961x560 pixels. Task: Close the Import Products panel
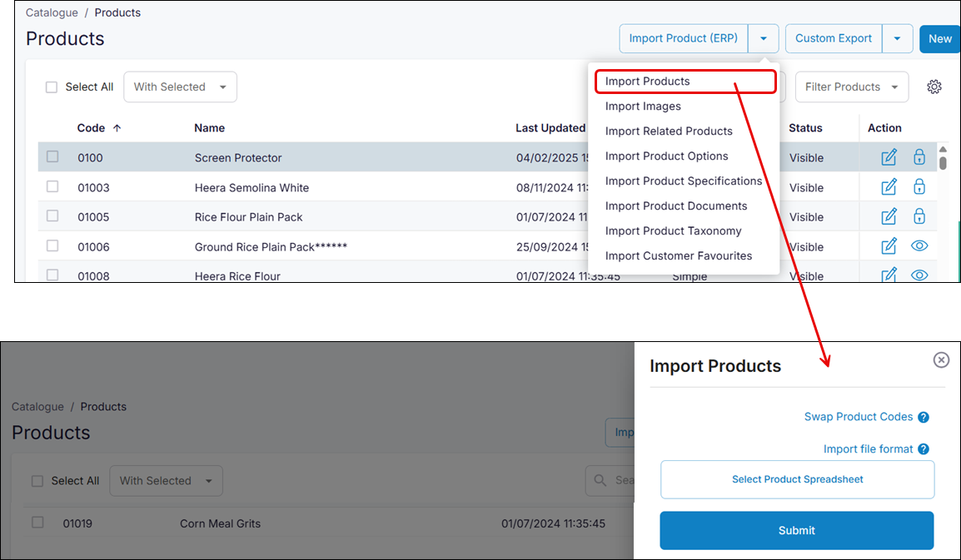click(941, 359)
